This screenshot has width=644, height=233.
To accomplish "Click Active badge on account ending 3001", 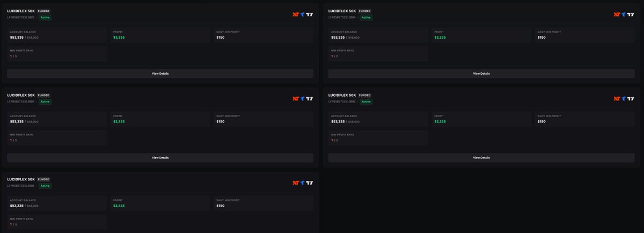I will [45, 186].
